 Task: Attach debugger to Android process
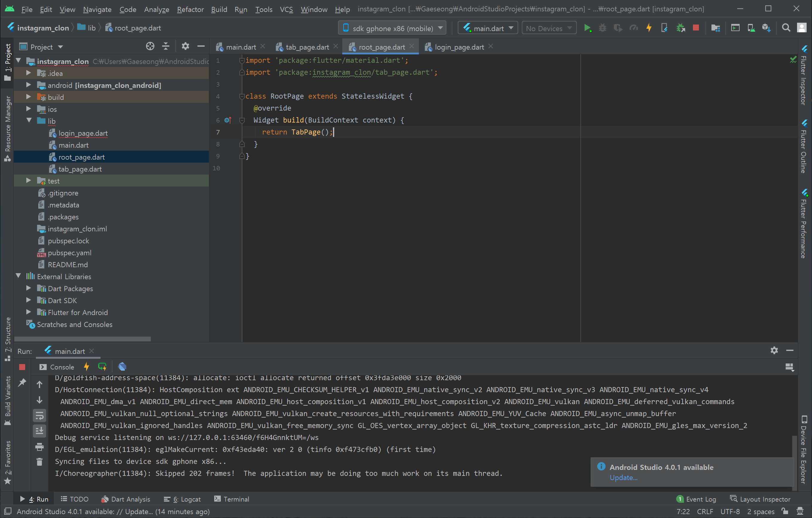[681, 28]
